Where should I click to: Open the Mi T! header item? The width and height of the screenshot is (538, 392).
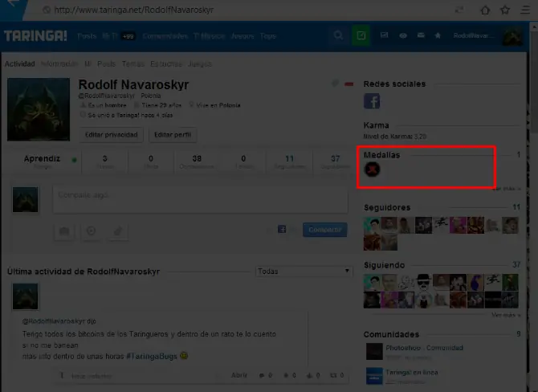109,36
